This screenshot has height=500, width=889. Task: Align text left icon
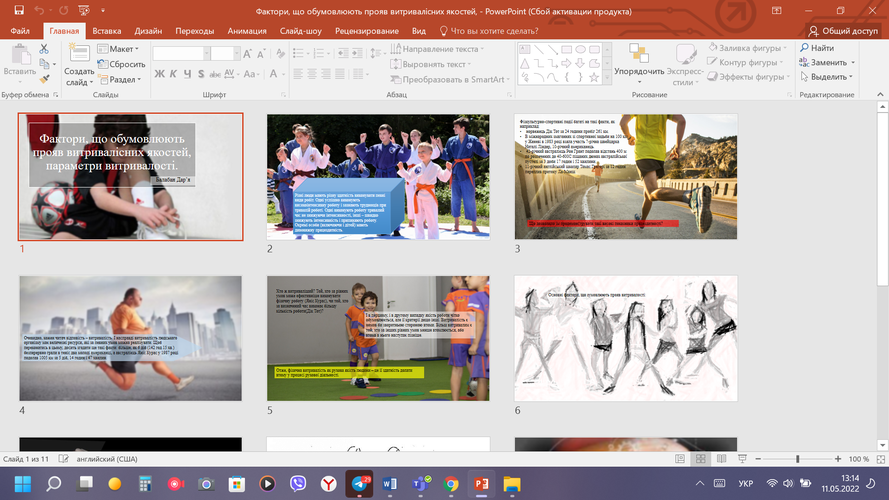tap(298, 74)
